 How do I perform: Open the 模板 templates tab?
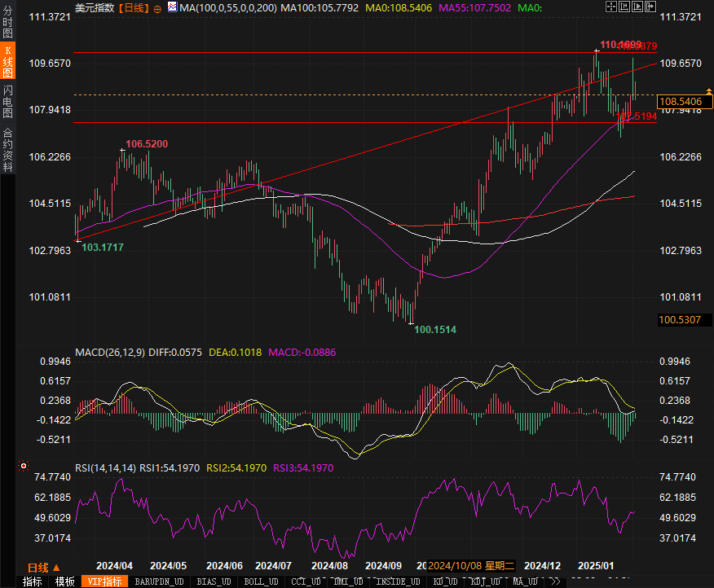[x=64, y=581]
